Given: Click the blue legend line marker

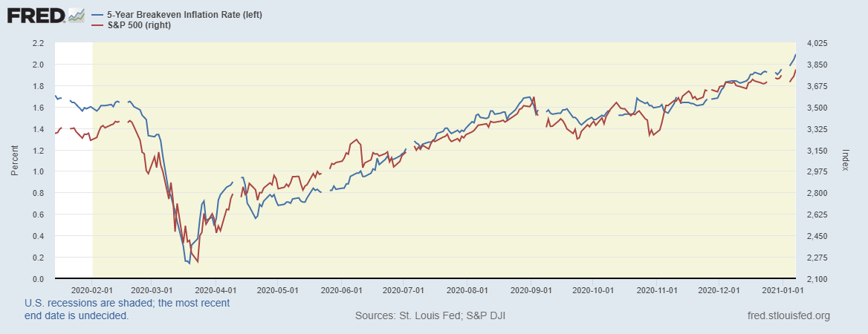Looking at the screenshot, I should [96, 15].
